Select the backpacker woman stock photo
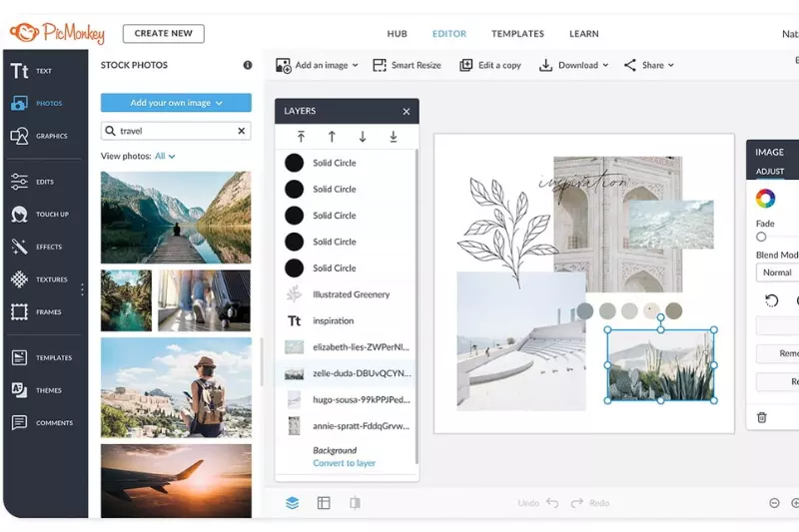 (x=176, y=387)
